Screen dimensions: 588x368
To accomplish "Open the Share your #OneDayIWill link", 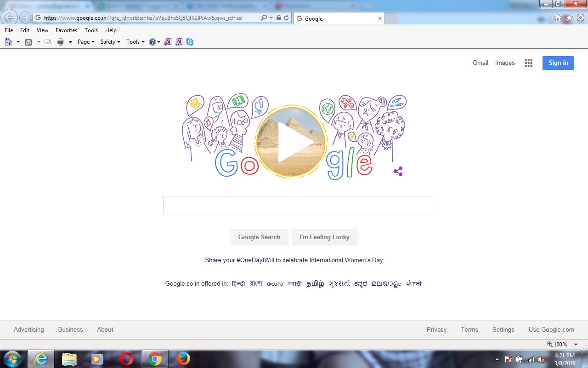I will [x=239, y=260].
